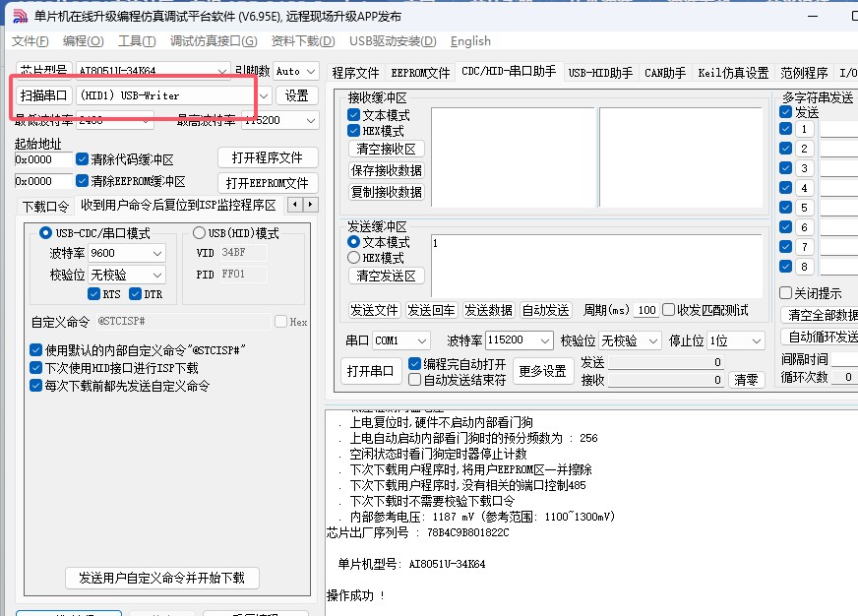Switch to EEPROM文件 tab
858x616 pixels.
point(420,73)
